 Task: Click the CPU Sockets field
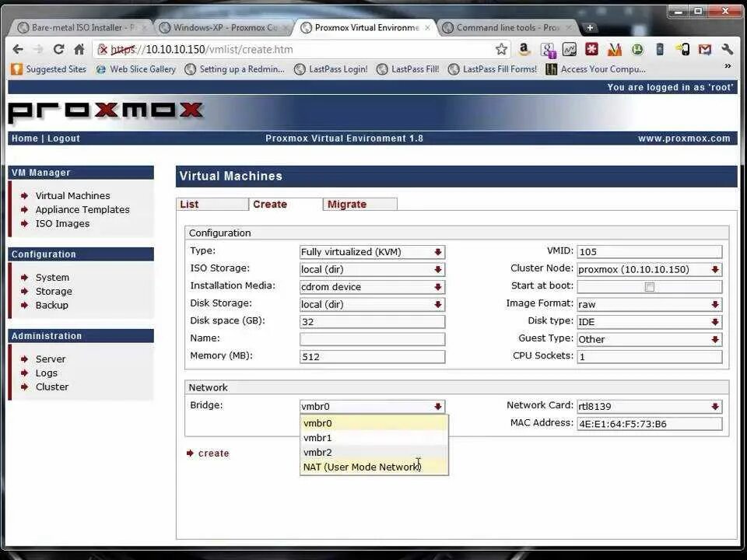pyautogui.click(x=649, y=357)
